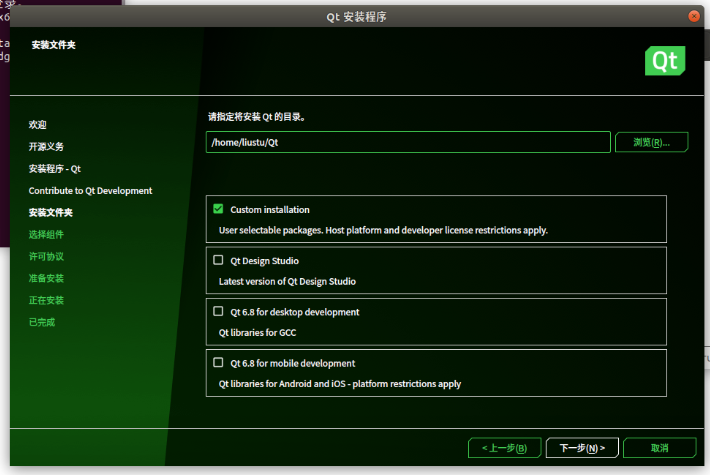Open the 安装程序 - Qt sidebar step
This screenshot has width=710, height=475.
[55, 169]
